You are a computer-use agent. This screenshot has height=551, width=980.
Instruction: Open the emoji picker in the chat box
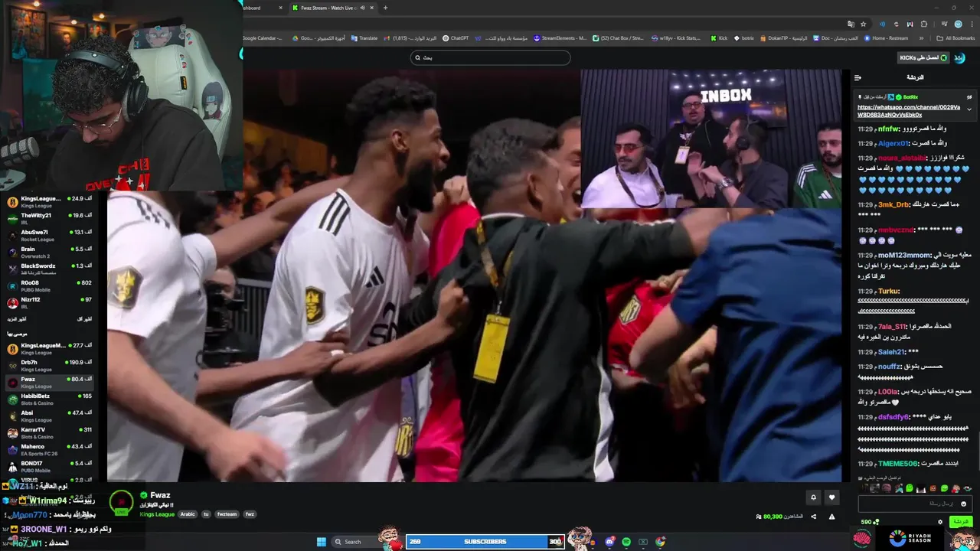(963, 504)
